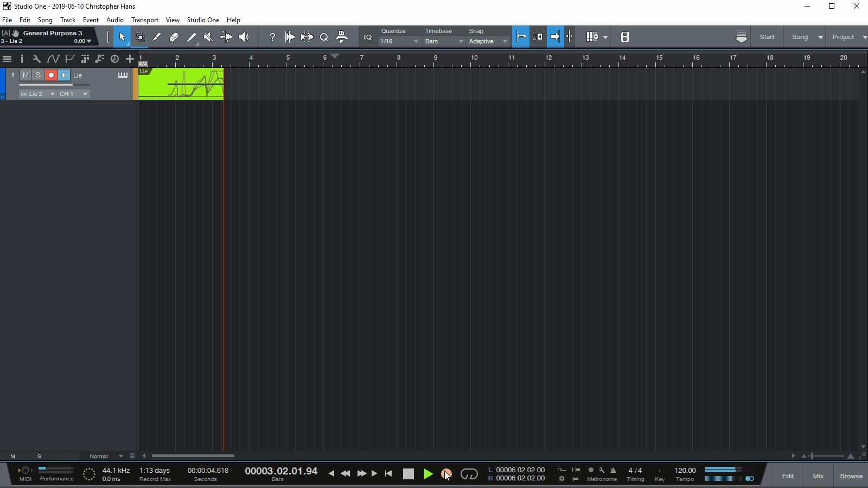Open the Track menu
The height and width of the screenshot is (488, 868).
(x=68, y=20)
